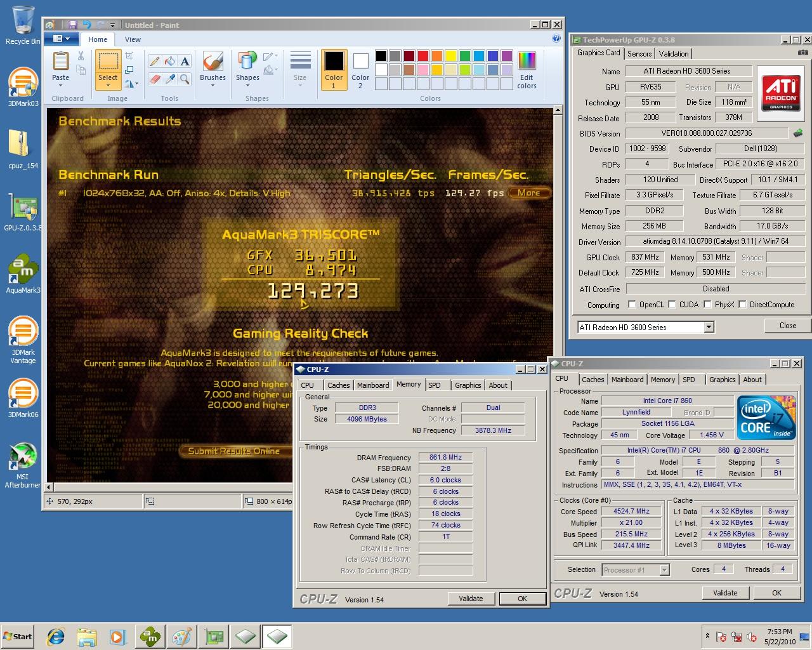Image resolution: width=812 pixels, height=650 pixels.
Task: Open the Paint application menu button
Action: coord(62,39)
